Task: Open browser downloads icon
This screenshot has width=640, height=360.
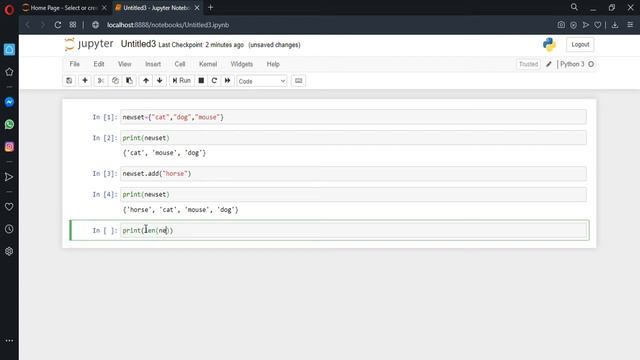Action: pyautogui.click(x=615, y=25)
